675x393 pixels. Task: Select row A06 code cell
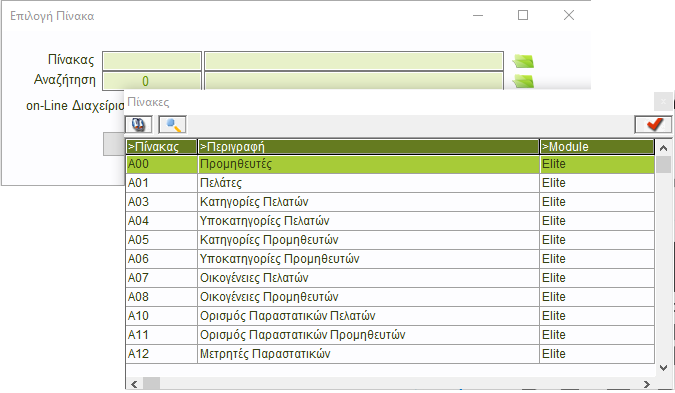tap(161, 259)
